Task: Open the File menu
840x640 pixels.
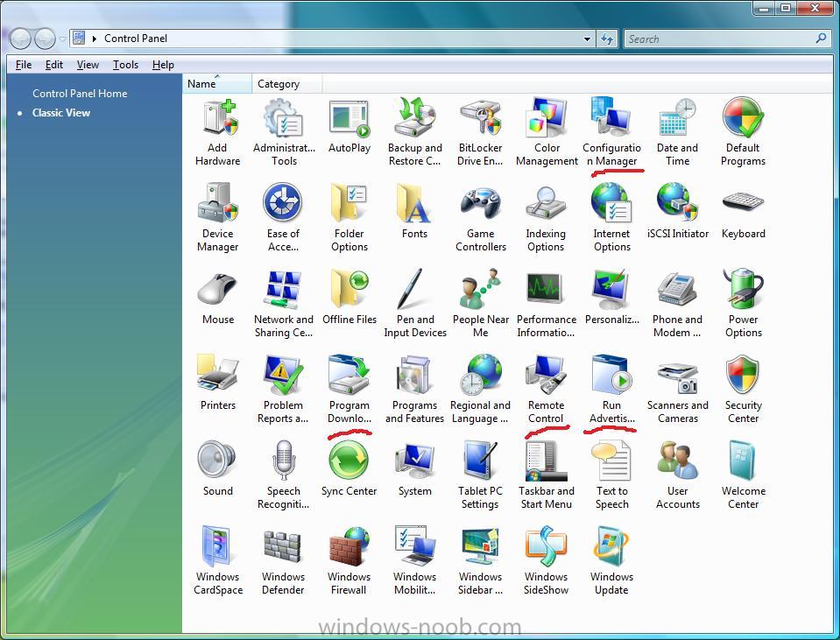Action: [x=24, y=65]
